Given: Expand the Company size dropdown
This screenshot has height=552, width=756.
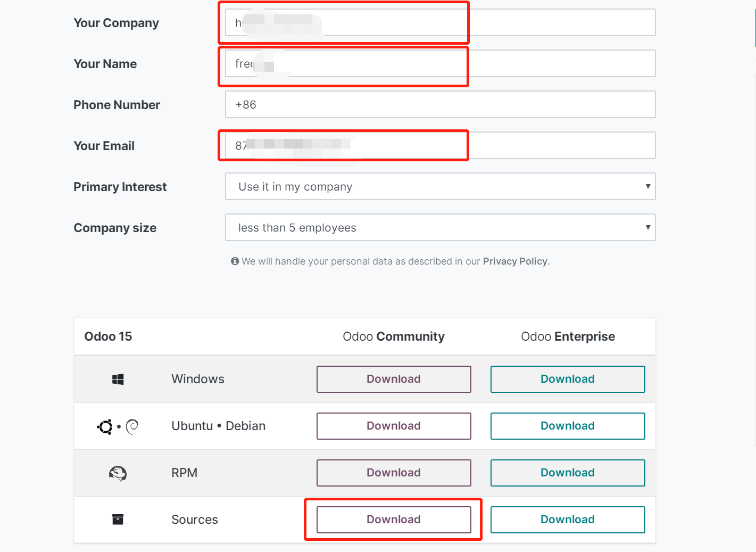Looking at the screenshot, I should tap(440, 228).
